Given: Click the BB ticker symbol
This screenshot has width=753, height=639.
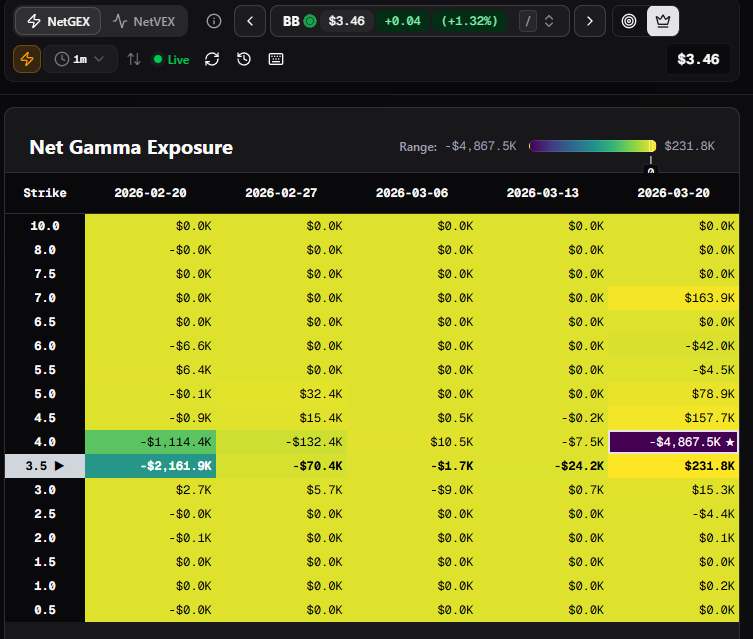Looking at the screenshot, I should [291, 21].
